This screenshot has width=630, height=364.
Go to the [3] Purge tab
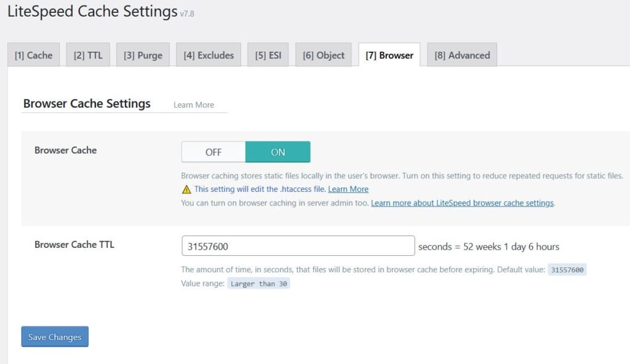143,55
